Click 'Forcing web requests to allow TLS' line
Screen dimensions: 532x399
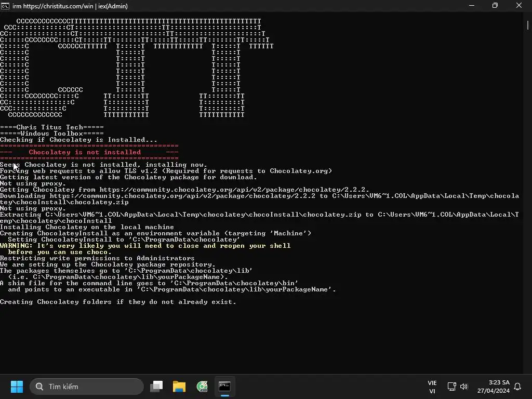(166, 171)
